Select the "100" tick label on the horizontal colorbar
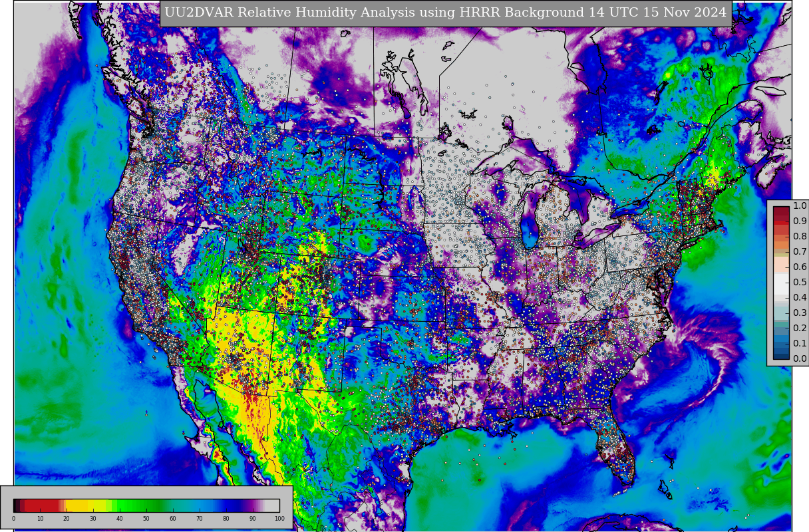Image resolution: width=809 pixels, height=532 pixels. (279, 519)
